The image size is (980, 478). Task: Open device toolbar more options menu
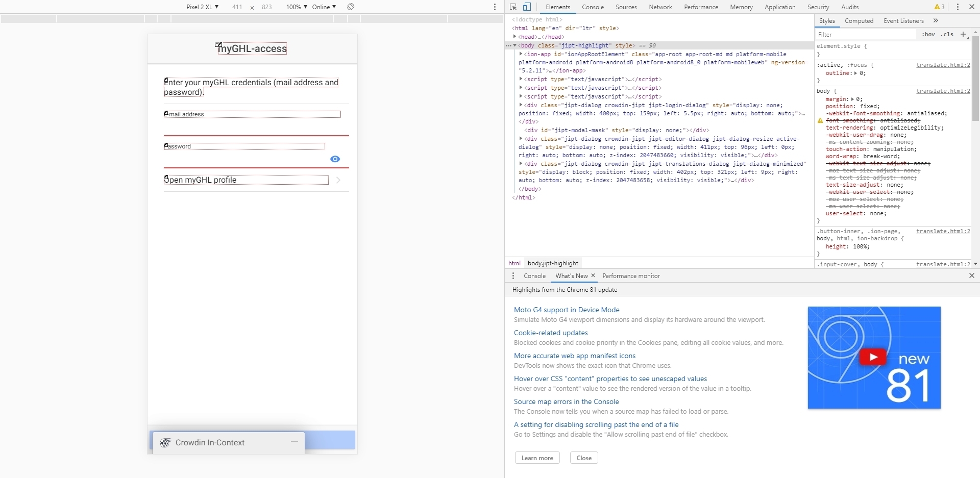495,7
